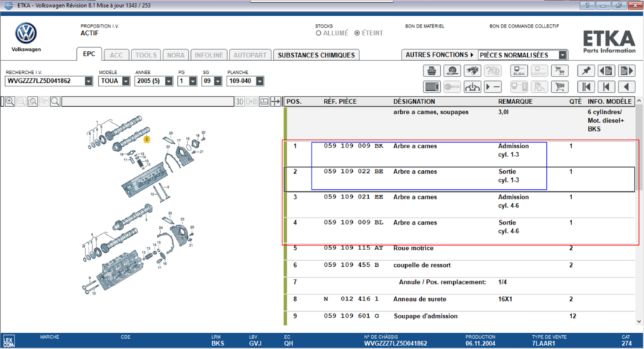Toggle the 3D view button

(x=240, y=102)
